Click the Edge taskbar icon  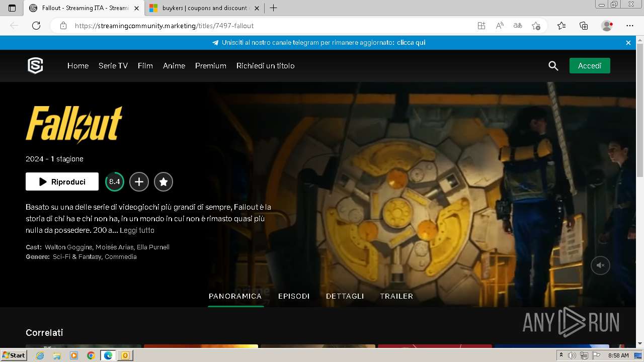click(x=108, y=355)
